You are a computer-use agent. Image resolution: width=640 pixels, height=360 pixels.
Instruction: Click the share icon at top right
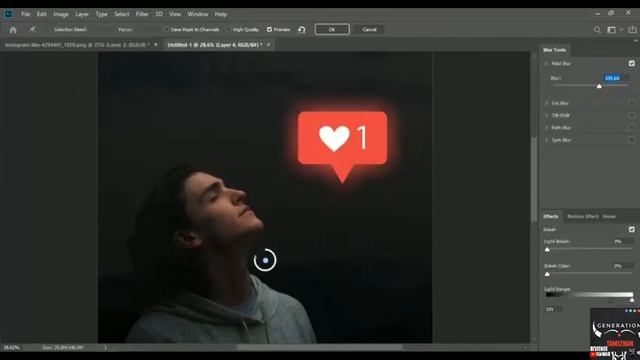coord(632,29)
